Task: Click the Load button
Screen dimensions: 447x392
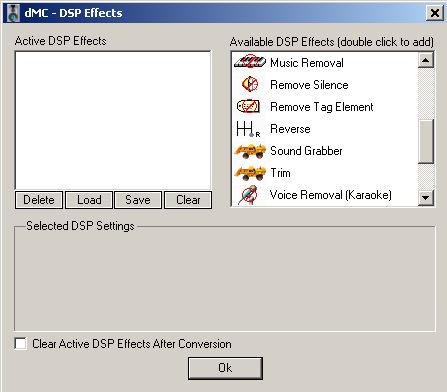Action: tap(89, 200)
